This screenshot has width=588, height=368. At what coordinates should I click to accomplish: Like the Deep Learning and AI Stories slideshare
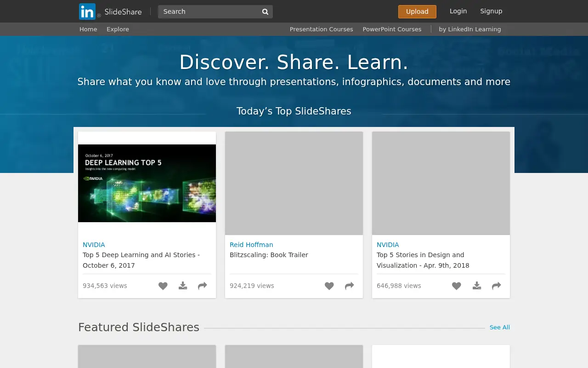pos(163,286)
